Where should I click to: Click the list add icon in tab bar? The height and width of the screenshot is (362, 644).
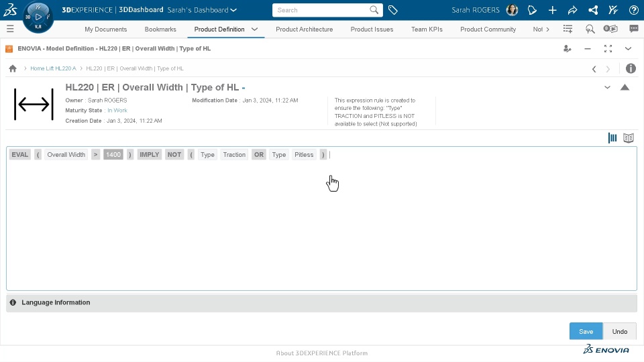(x=568, y=29)
